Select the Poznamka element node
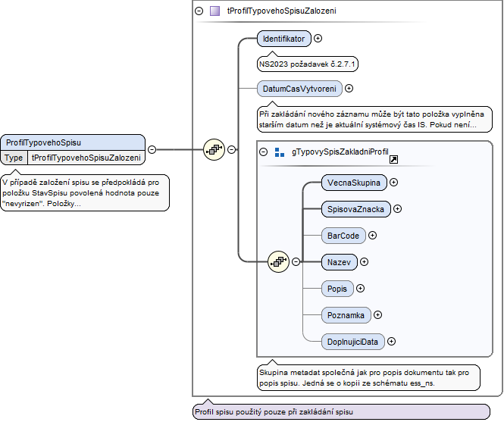504x422 pixels. 346,315
